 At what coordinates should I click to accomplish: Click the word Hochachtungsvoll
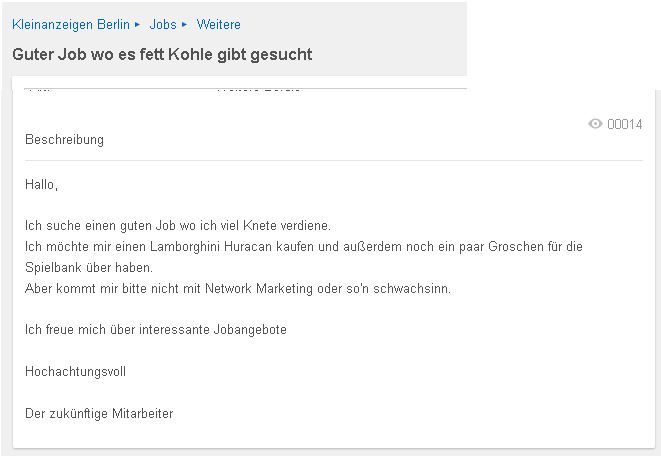[x=75, y=372]
